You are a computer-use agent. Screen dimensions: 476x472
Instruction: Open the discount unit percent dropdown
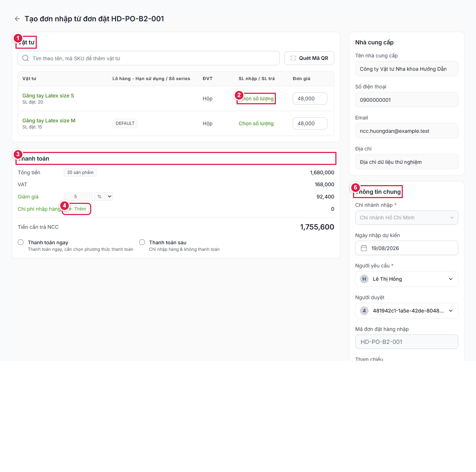pos(103,197)
